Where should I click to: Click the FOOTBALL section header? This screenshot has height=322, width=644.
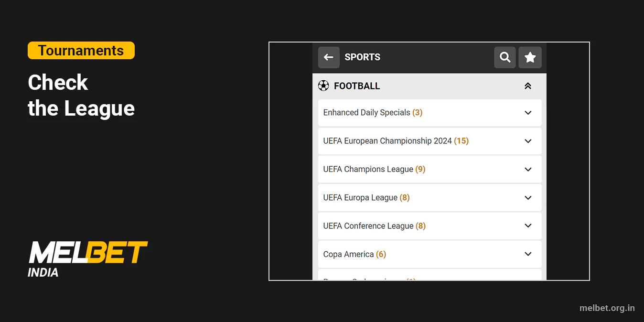357,86
